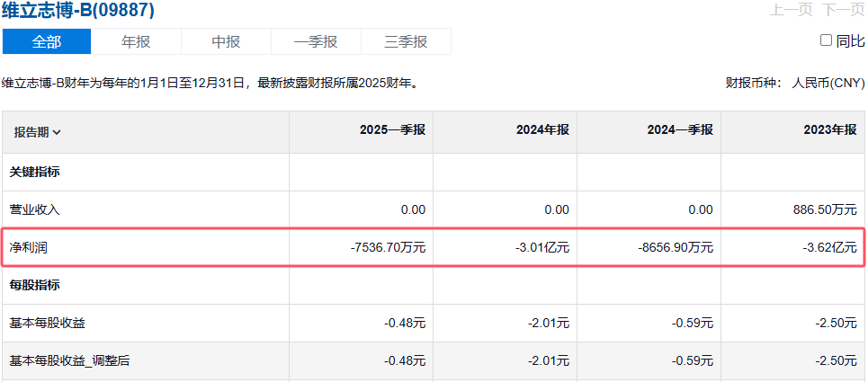
Task: Switch to the 中报 tab
Action: click(x=226, y=41)
